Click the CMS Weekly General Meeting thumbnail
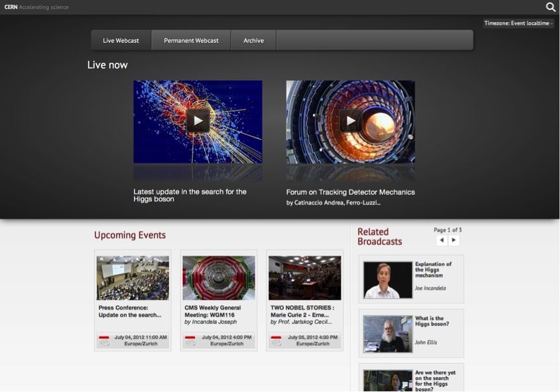This screenshot has height=392, width=560. point(218,276)
